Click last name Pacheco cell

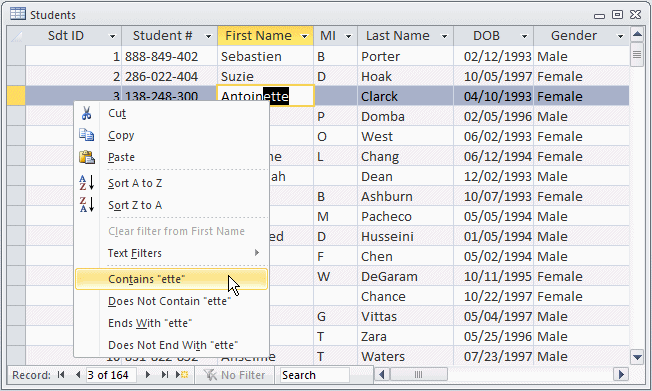405,217
